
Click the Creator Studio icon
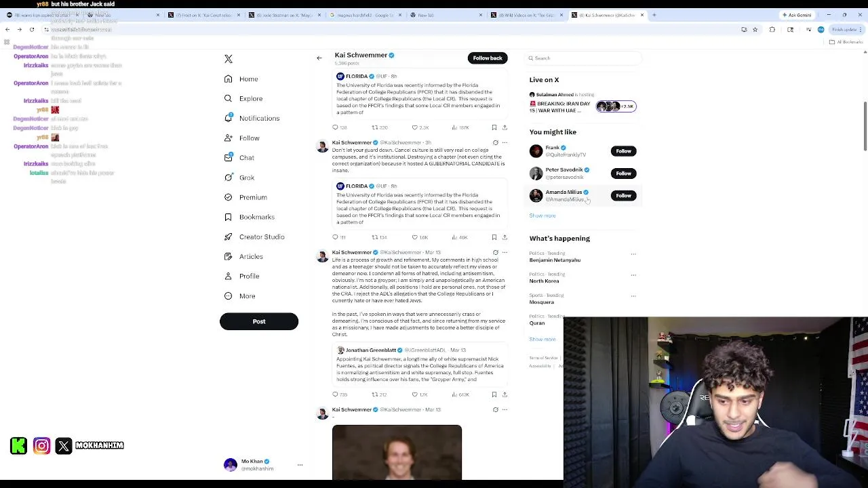point(229,237)
